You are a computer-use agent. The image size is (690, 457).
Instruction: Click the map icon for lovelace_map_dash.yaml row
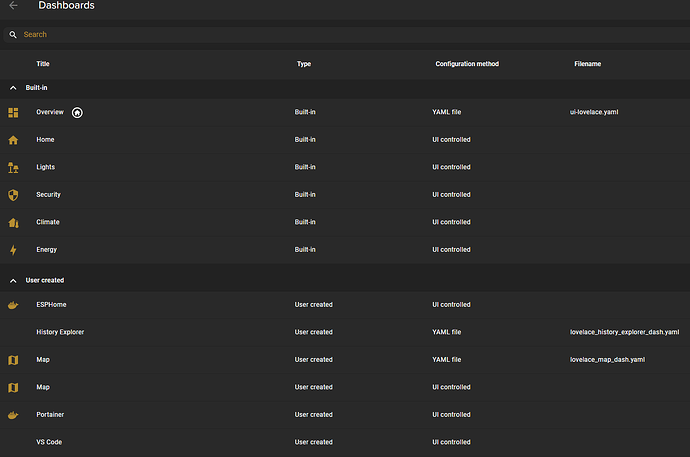tap(13, 359)
